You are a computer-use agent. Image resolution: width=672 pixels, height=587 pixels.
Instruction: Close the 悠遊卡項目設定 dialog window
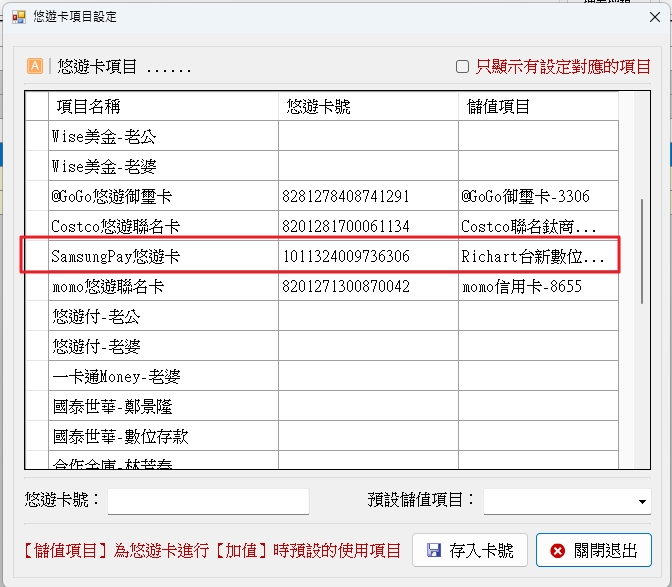pyautogui.click(x=654, y=17)
